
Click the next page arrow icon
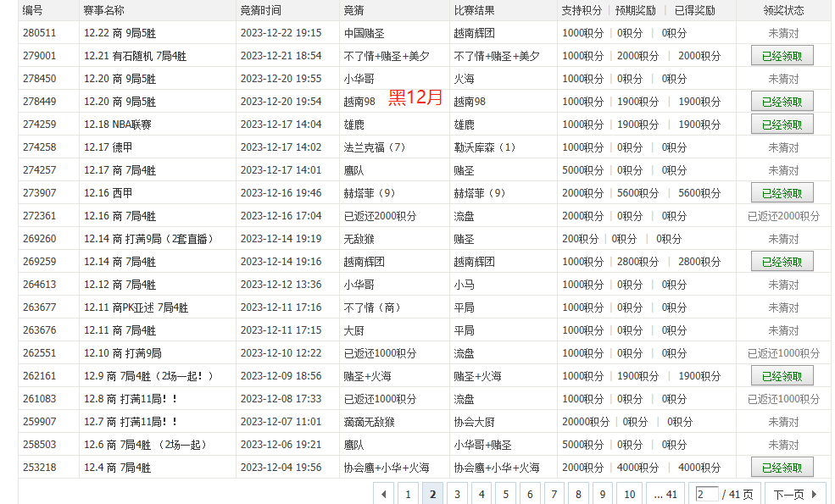coord(815,492)
